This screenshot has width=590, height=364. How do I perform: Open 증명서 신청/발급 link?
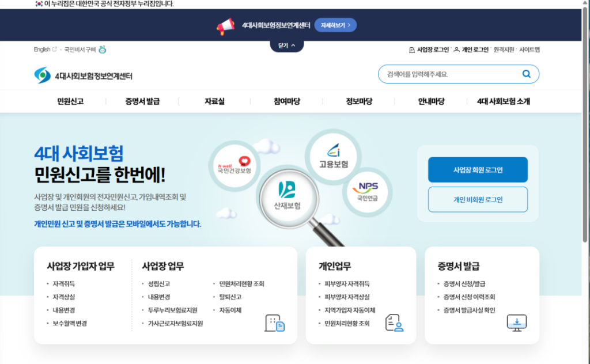tap(464, 283)
